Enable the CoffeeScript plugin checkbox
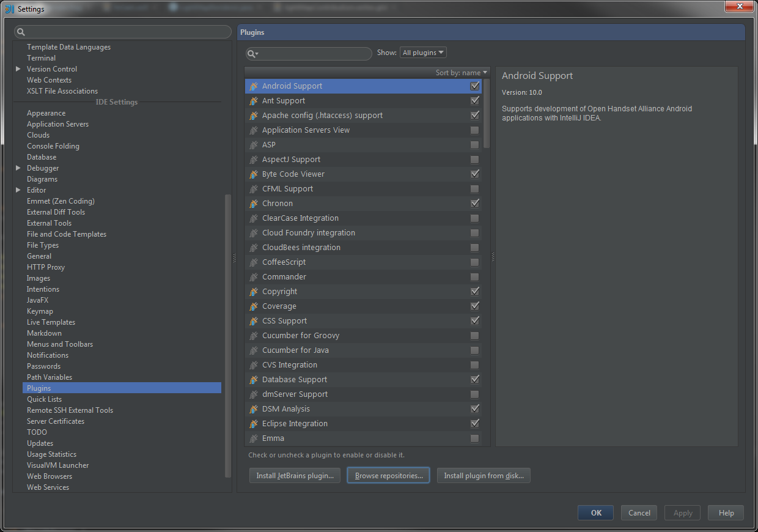Viewport: 758px width, 532px height. click(474, 262)
